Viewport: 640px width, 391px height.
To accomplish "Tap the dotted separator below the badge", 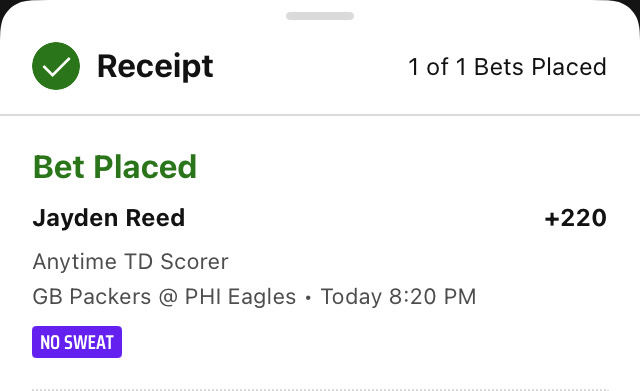I will pyautogui.click(x=320, y=389).
